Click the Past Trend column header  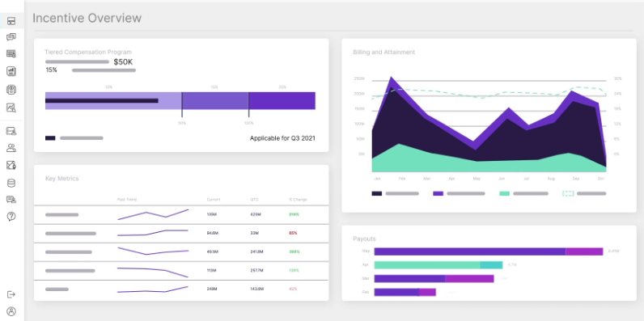coord(127,200)
